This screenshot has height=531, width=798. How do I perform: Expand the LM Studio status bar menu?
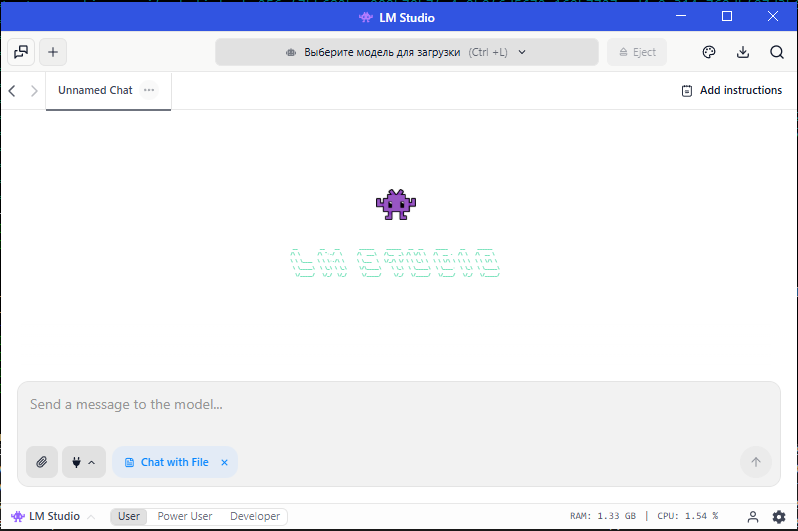[54, 517]
